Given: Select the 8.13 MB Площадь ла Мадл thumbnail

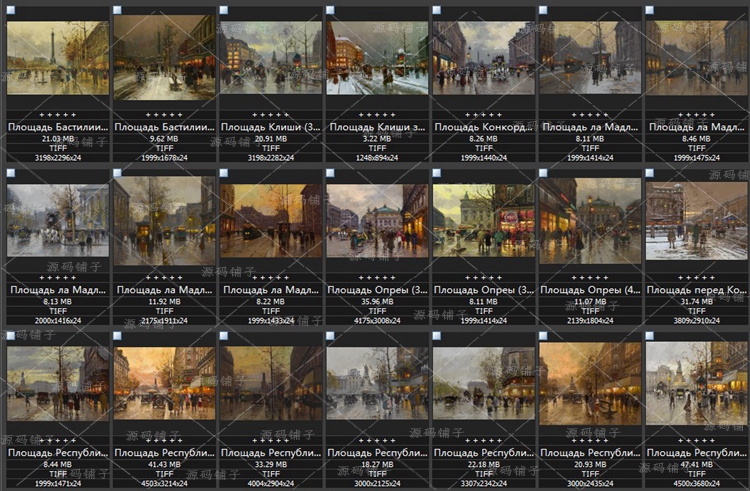Looking at the screenshot, I should (x=58, y=220).
